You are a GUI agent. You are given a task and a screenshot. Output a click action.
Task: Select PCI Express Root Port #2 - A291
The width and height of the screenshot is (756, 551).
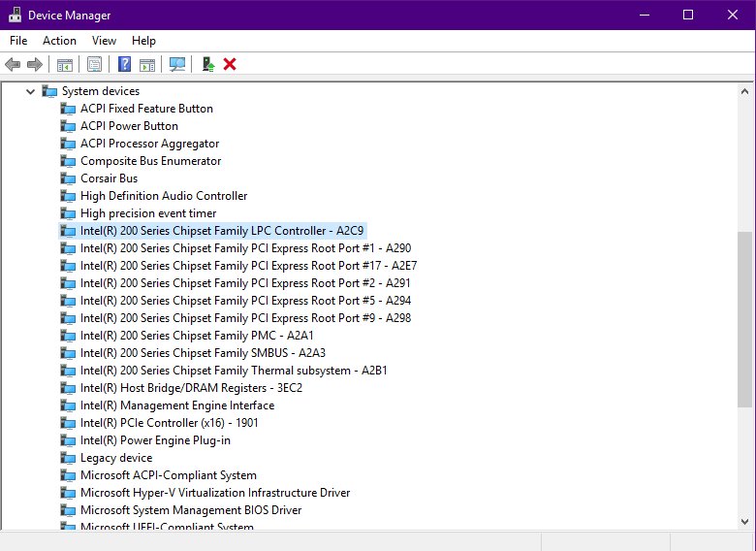(245, 283)
